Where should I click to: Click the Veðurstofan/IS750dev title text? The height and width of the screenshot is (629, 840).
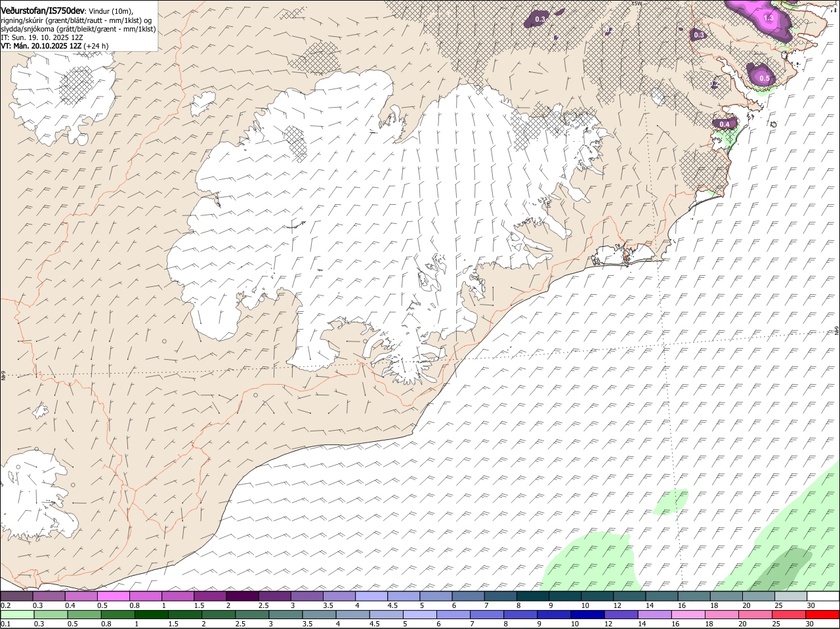(x=42, y=11)
